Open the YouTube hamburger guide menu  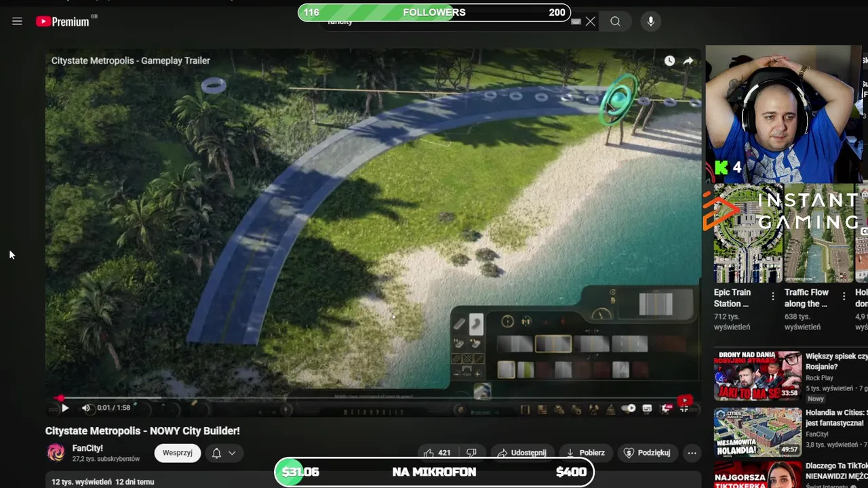17,21
